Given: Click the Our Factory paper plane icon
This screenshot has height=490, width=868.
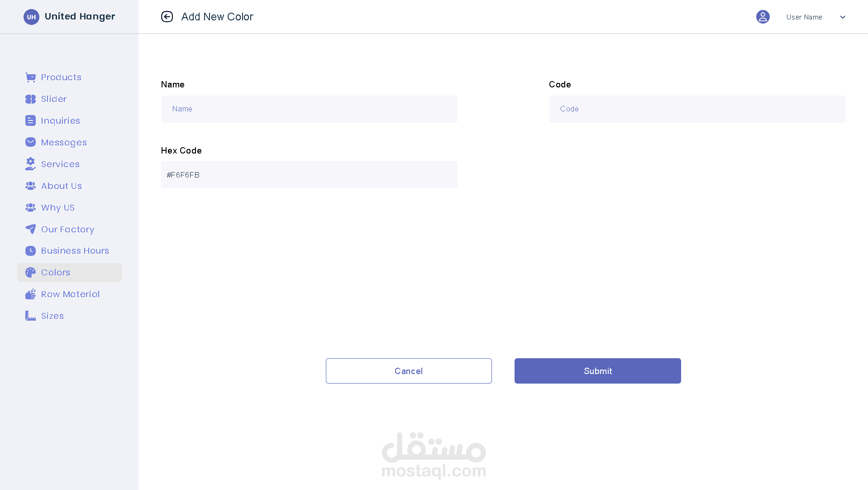Looking at the screenshot, I should click(x=30, y=229).
